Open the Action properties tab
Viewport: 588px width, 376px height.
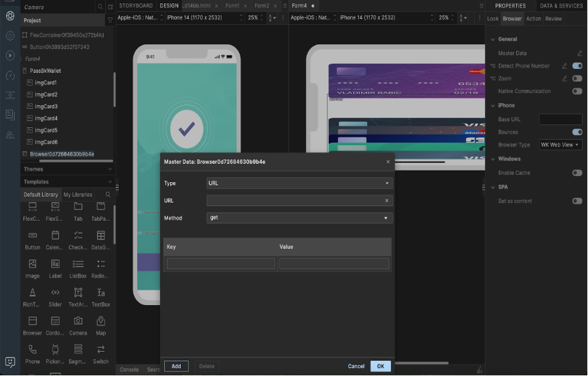pos(533,19)
